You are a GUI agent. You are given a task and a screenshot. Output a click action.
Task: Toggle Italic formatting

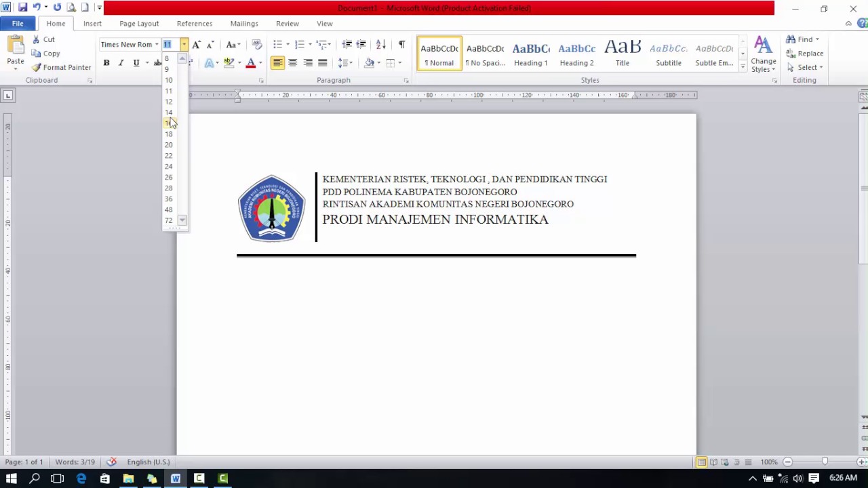(121, 63)
